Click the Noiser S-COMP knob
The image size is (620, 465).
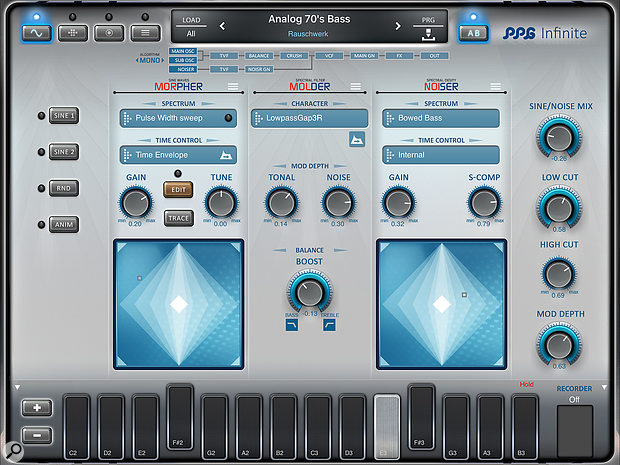click(x=484, y=203)
